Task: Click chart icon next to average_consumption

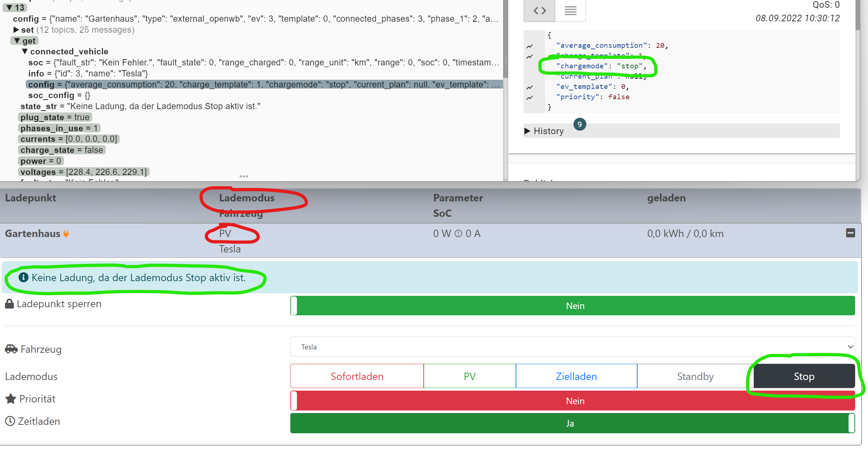Action: (530, 46)
